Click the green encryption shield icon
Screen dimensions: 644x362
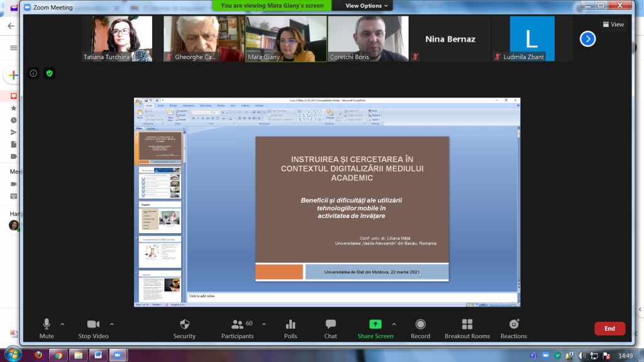[49, 73]
